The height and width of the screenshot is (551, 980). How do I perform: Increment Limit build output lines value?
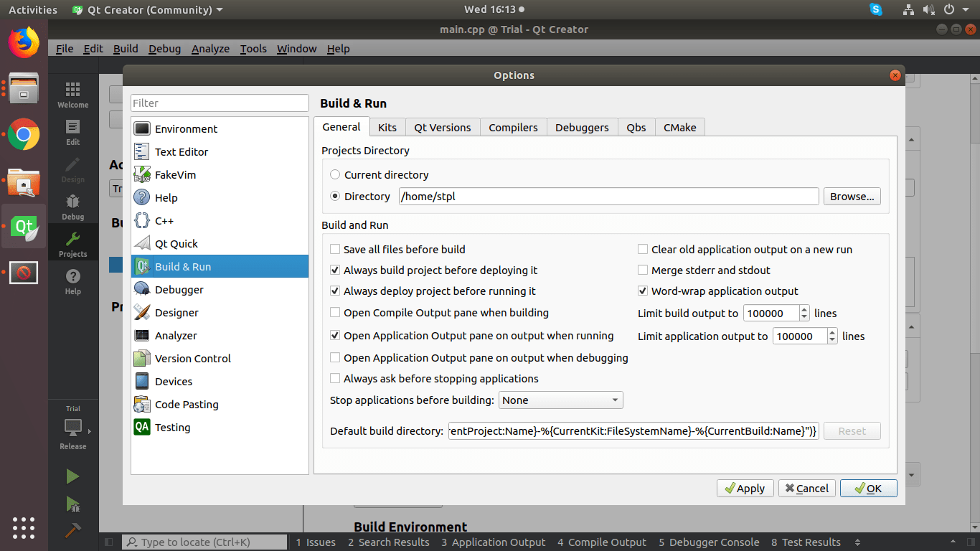click(x=804, y=309)
